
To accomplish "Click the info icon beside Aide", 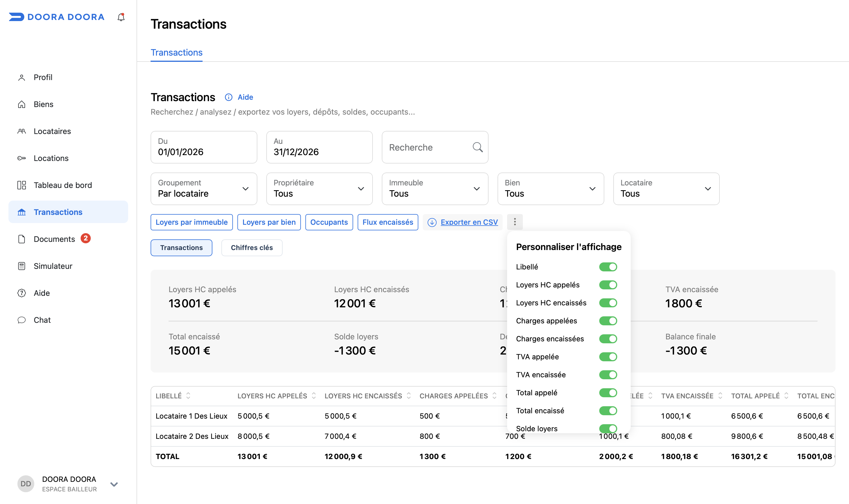I will click(229, 97).
